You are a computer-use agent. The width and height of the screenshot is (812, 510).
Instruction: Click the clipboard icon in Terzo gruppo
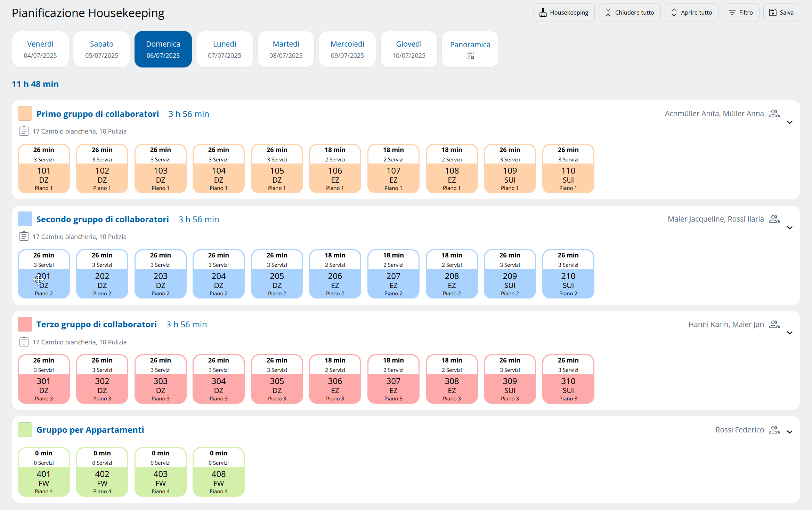tap(24, 342)
